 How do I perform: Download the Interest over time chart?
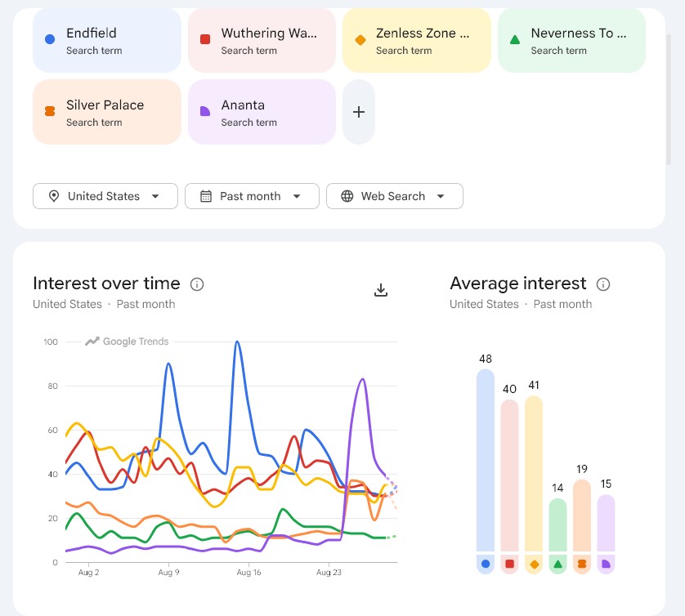[381, 290]
